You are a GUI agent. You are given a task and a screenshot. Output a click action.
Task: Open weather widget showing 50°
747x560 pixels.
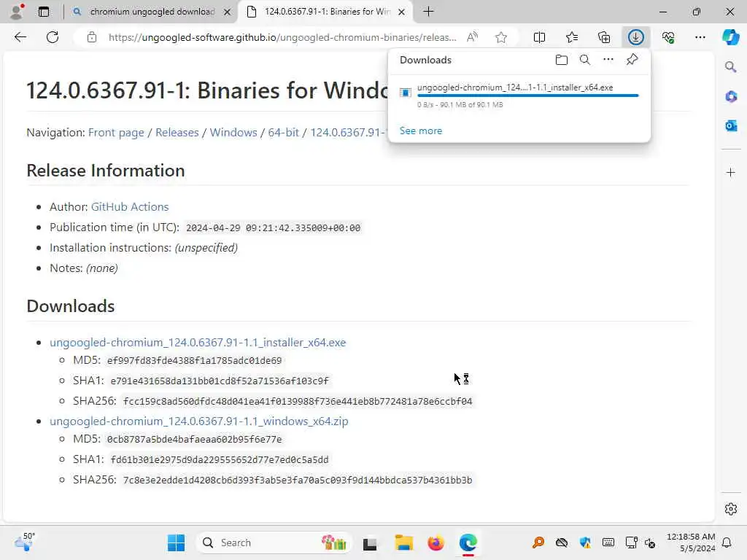(25, 542)
